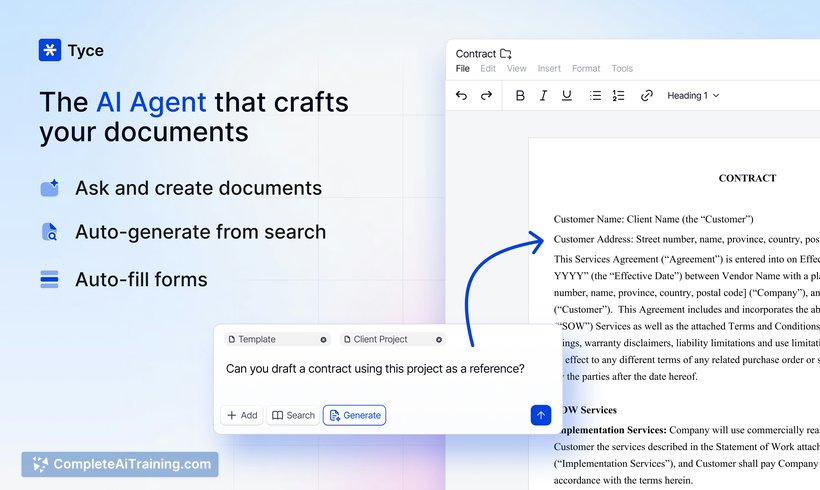Open the Tools menu
Viewport: 820px width, 490px height.
tap(622, 69)
